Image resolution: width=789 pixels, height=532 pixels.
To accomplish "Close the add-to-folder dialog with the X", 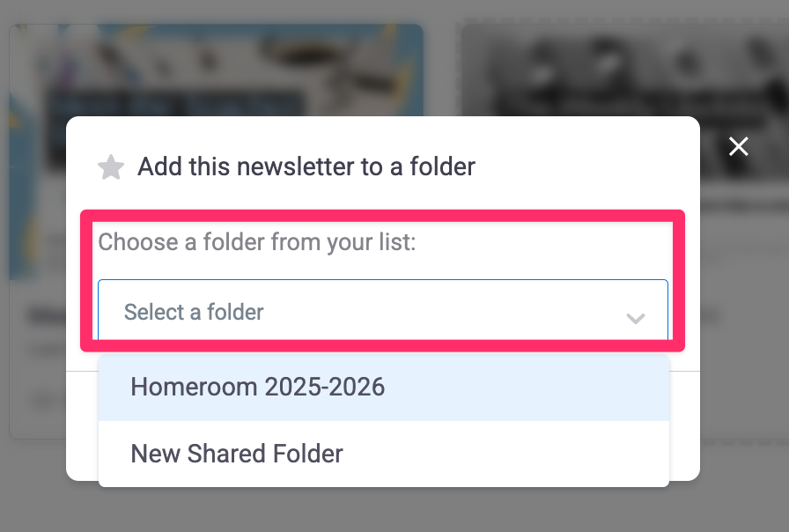I will pyautogui.click(x=738, y=147).
